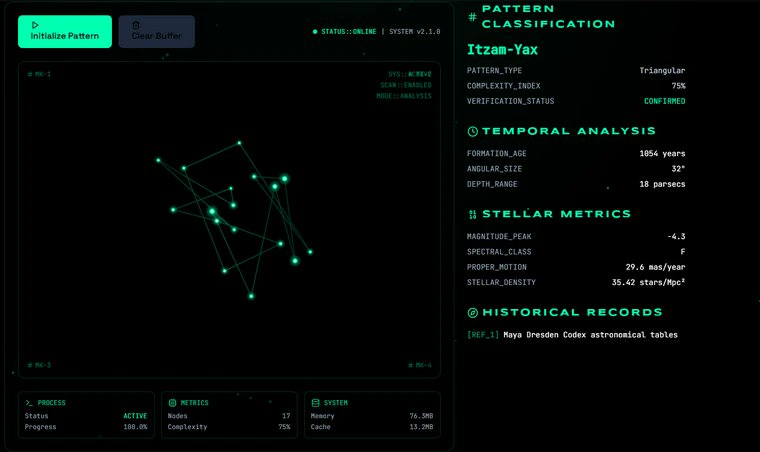Image resolution: width=760 pixels, height=452 pixels.
Task: Click the Stellar Metrics section heading
Action: (556, 214)
